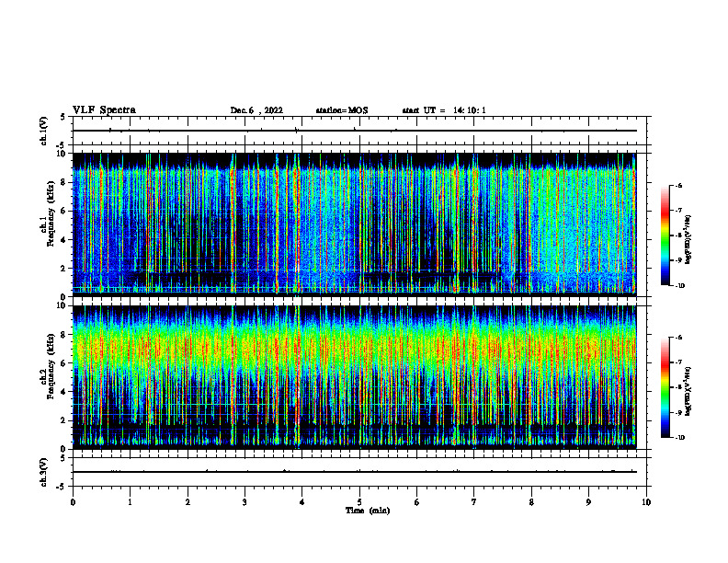728x563 pixels.
Task: Click the time axis tick label "0"
Action: pos(73,502)
